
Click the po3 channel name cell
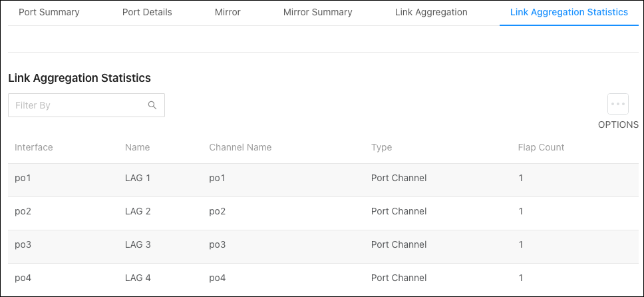coord(218,245)
